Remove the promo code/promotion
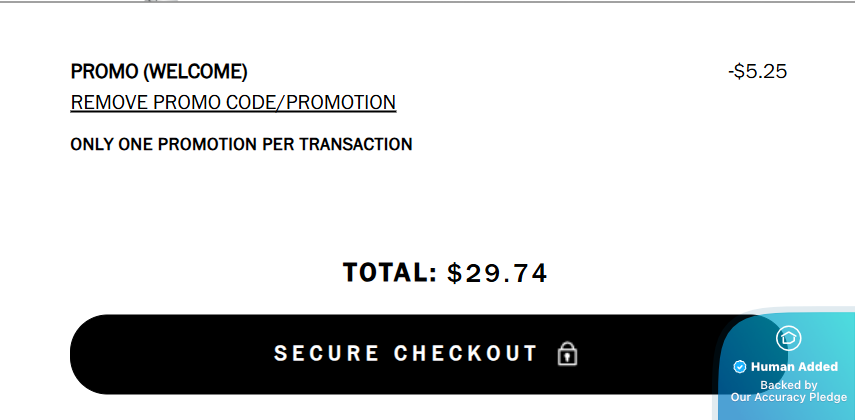The image size is (855, 420). point(233,103)
